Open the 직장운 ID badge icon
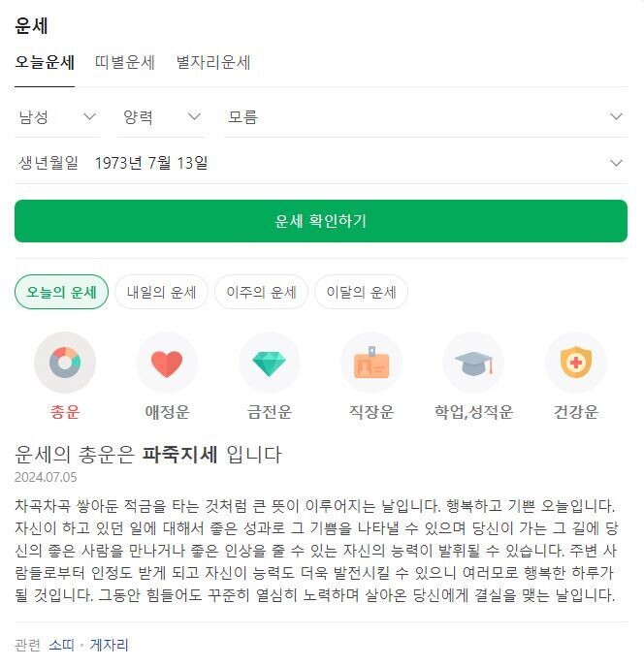 click(371, 363)
